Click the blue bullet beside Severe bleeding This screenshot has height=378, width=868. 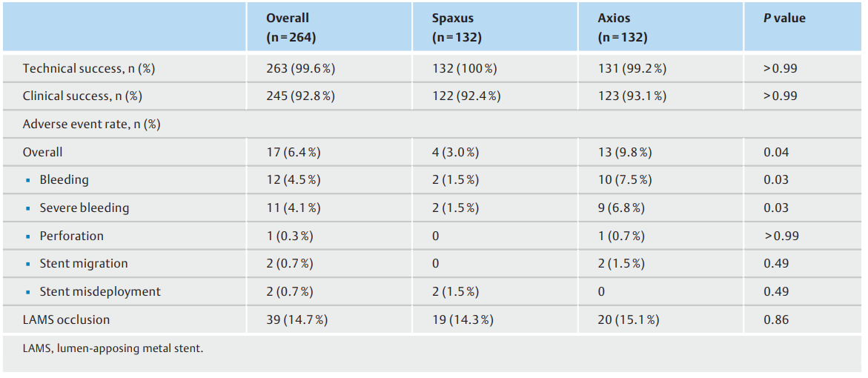point(27,208)
